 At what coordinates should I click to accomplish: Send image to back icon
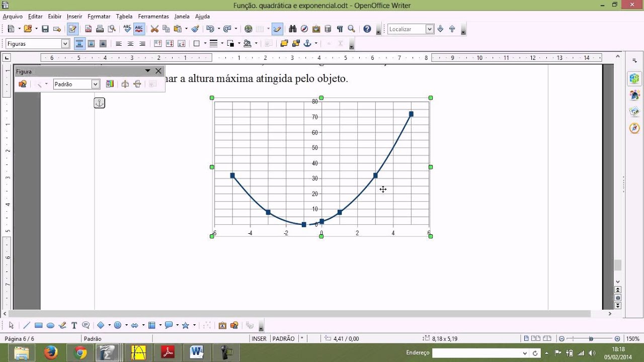click(x=296, y=44)
